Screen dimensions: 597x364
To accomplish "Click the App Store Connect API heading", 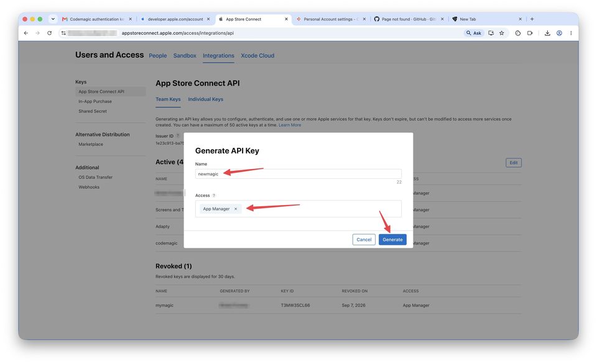I will [x=198, y=83].
